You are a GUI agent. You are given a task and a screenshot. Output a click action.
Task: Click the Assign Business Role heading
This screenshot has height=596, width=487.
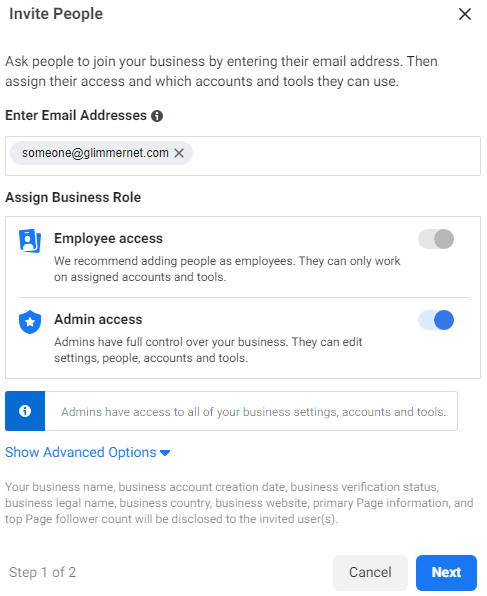(x=73, y=197)
